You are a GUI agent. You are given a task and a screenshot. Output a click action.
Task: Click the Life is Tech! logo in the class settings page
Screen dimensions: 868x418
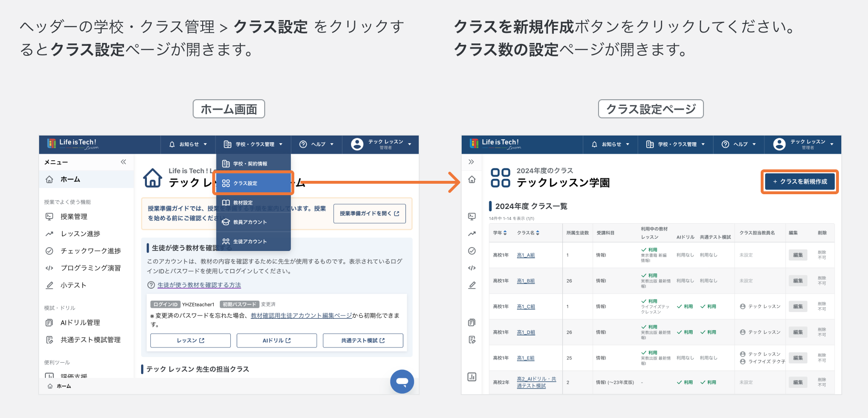click(496, 144)
